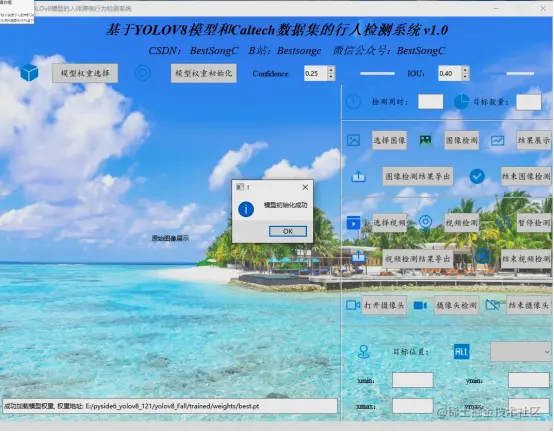Click the weights path status field
The height and width of the screenshot is (432, 554).
(170, 406)
